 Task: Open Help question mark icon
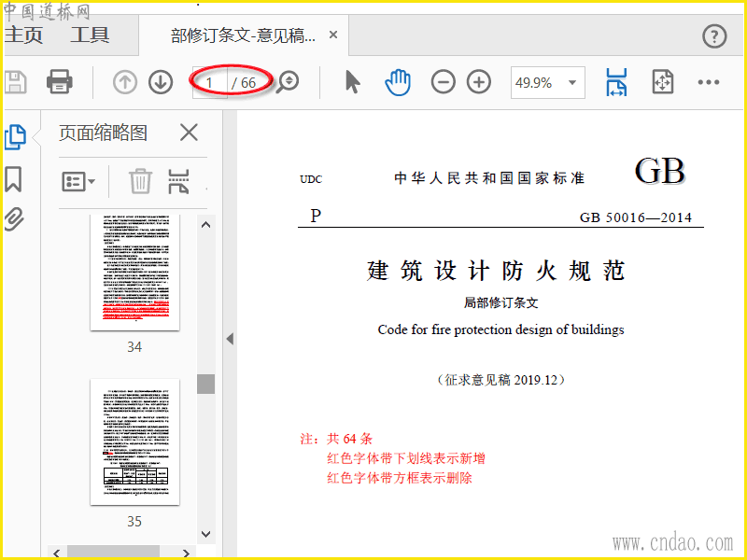pos(714,35)
